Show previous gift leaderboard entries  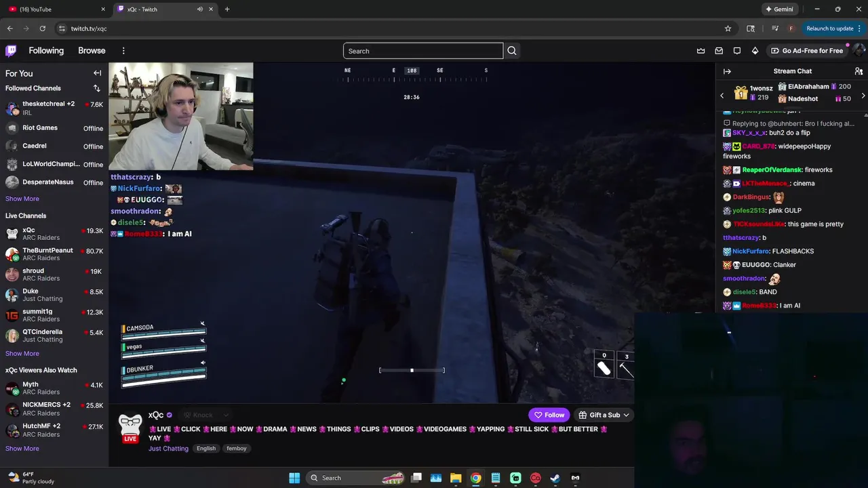[x=722, y=96]
